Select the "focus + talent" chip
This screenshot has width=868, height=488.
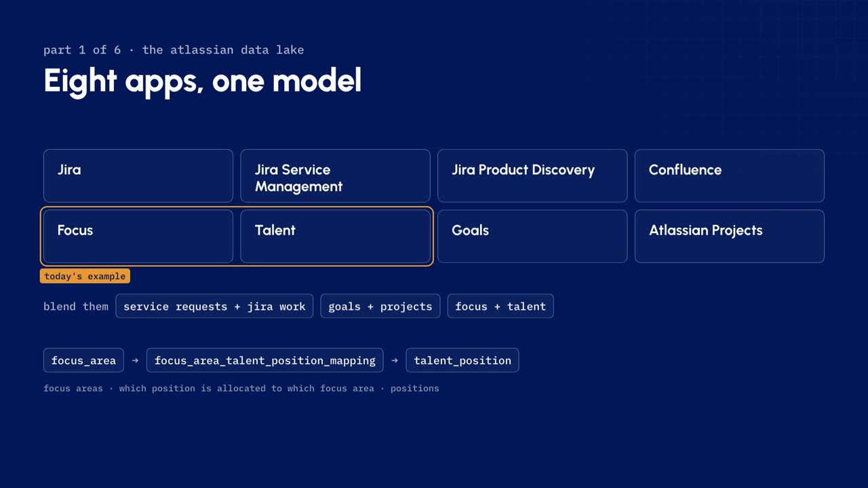(500, 306)
